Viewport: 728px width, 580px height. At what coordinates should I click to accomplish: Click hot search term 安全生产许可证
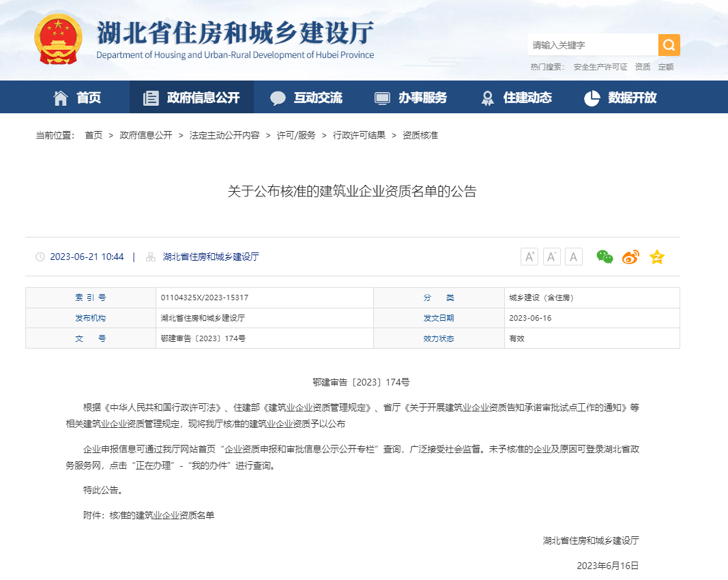600,67
